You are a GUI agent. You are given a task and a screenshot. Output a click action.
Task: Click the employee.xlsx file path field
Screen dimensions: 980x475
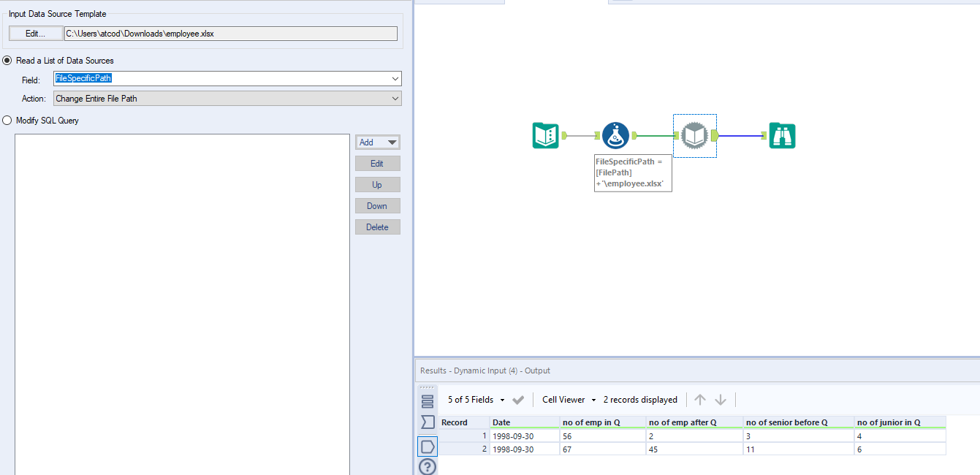230,33
